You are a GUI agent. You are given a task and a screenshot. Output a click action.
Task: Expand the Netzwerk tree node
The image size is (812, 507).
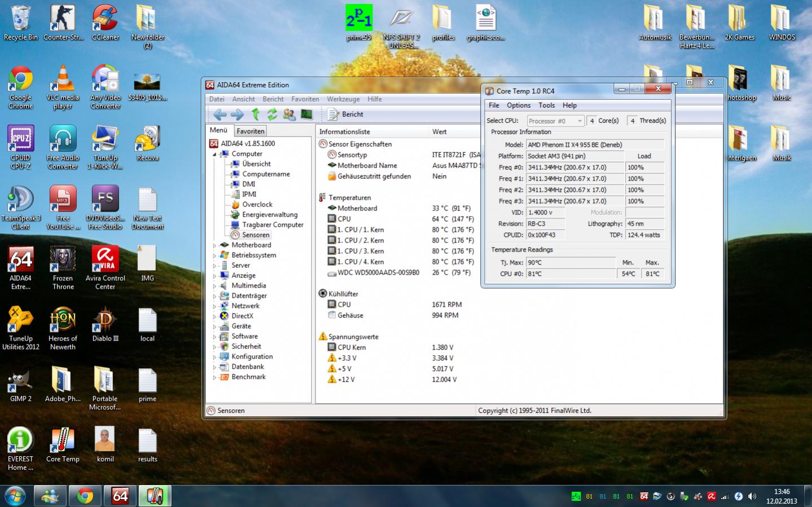[x=214, y=306]
